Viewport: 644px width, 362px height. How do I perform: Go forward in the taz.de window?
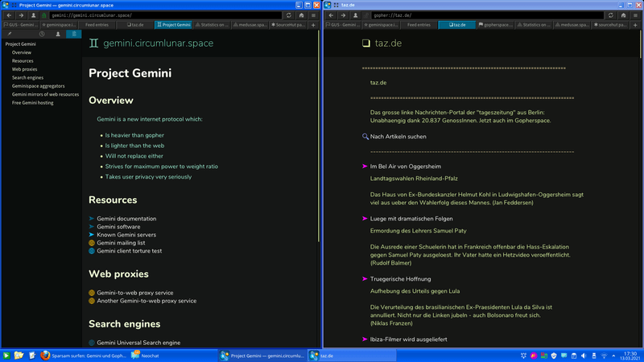click(343, 15)
